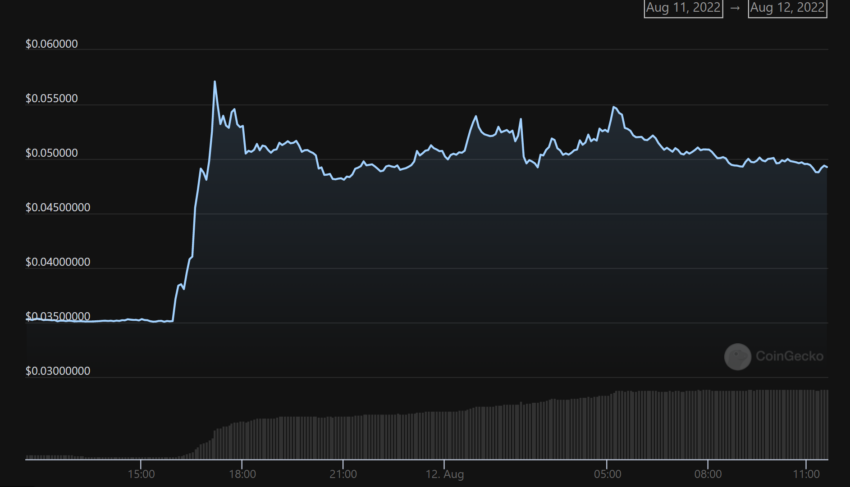
Task: Click the $0.050000 price axis label
Action: (x=51, y=153)
